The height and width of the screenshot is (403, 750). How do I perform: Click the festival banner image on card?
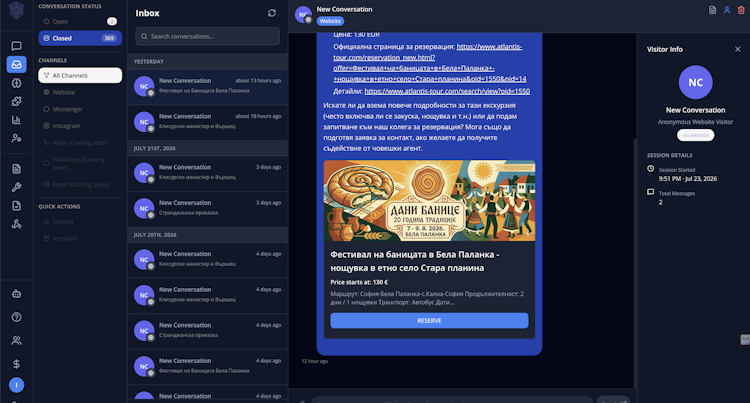click(429, 200)
